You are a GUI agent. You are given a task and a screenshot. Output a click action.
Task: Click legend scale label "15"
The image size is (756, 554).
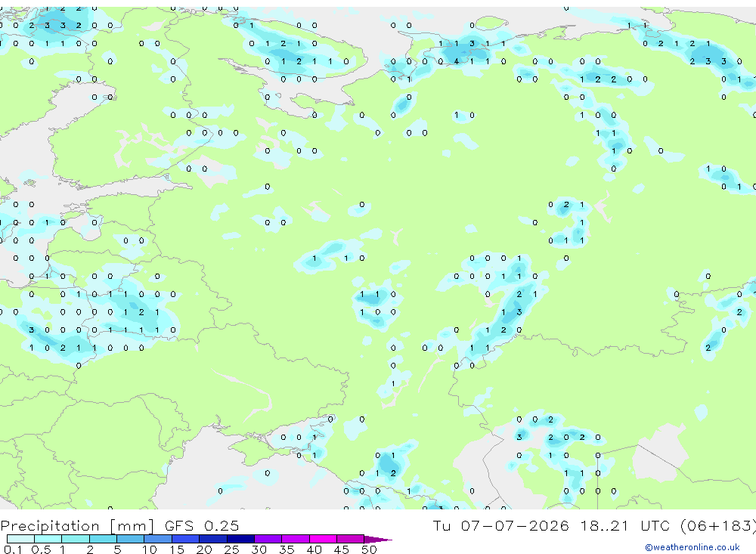point(177,549)
